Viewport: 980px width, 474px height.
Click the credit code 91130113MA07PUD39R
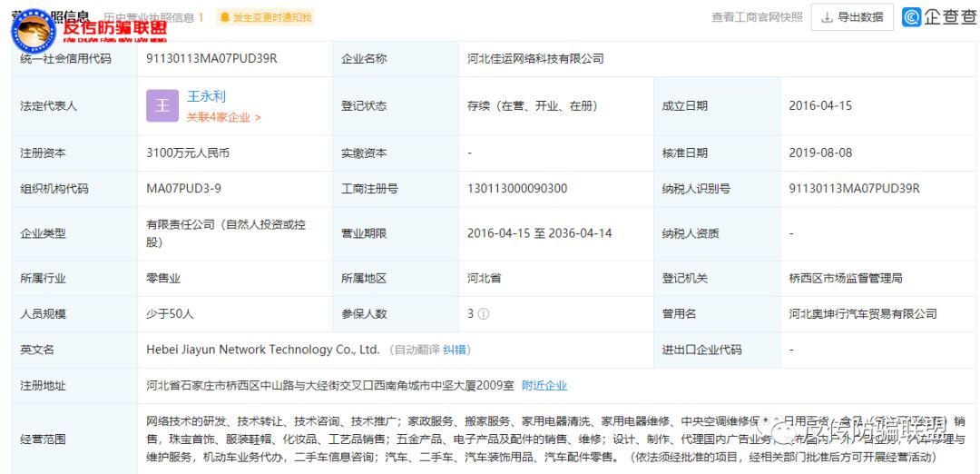[211, 59]
